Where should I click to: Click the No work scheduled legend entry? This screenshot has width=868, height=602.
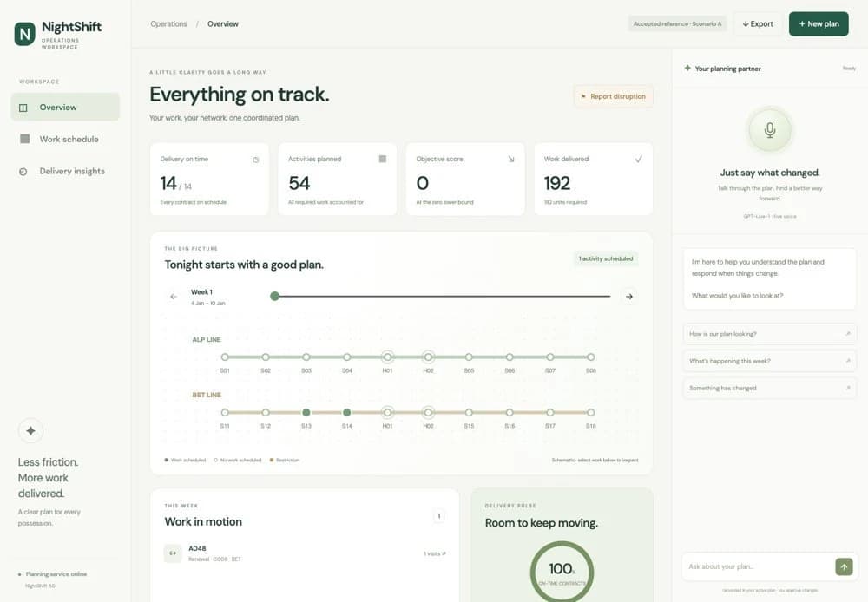tap(238, 460)
